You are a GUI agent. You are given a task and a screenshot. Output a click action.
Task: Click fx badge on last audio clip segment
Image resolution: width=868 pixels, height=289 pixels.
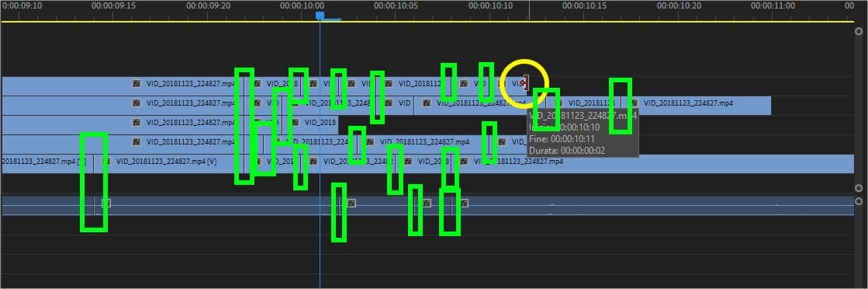click(465, 203)
